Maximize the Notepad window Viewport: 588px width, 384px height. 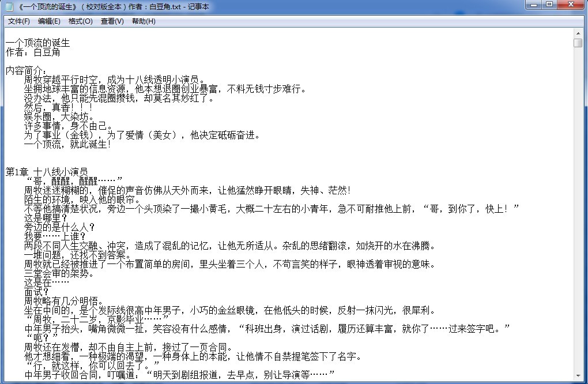point(550,5)
